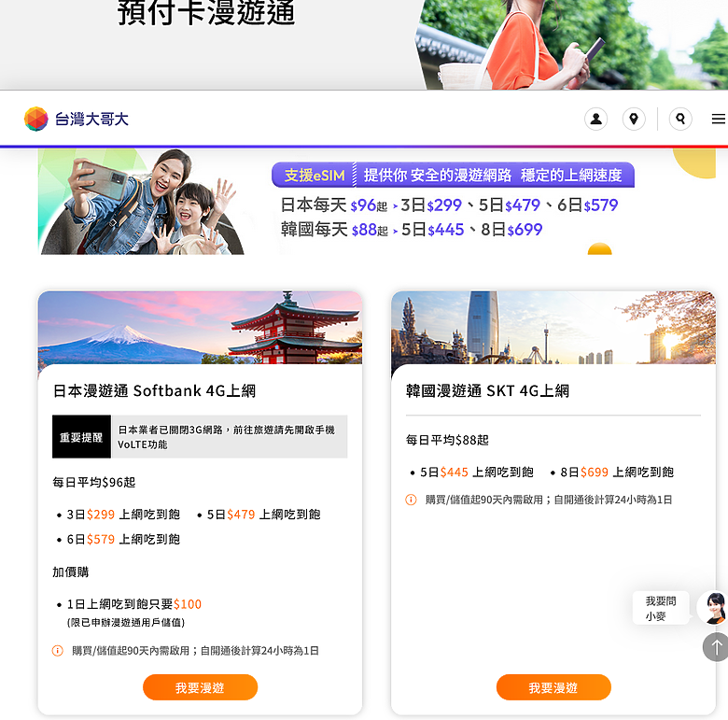728x720 pixels.
Task: Open the search magnifier icon
Action: [680, 119]
